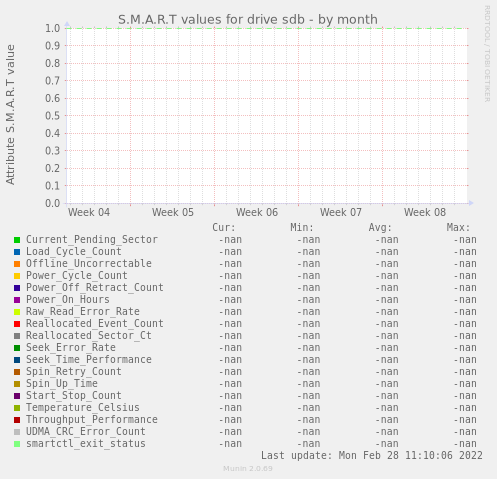Click the Cur: column header
This screenshot has width=497, height=479.
coord(224,228)
